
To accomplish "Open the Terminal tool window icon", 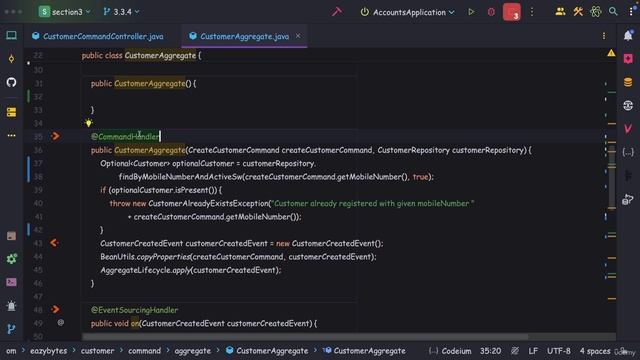I will point(11,282).
